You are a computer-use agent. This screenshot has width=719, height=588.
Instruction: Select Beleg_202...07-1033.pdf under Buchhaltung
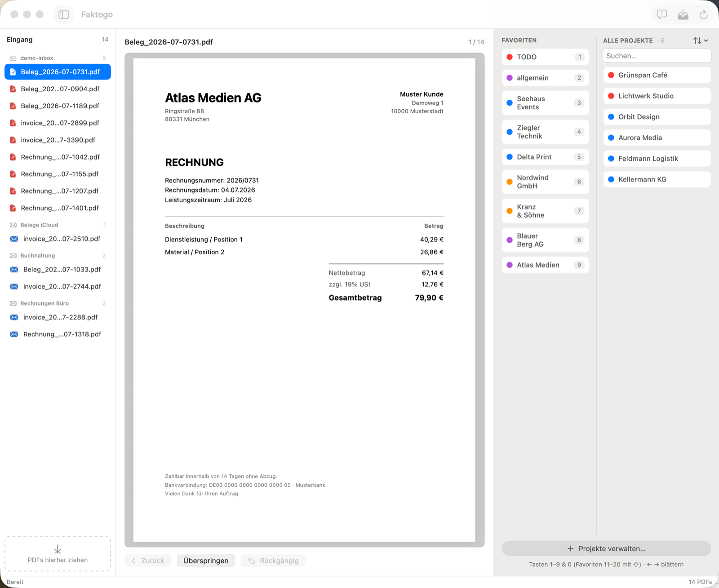click(x=58, y=269)
